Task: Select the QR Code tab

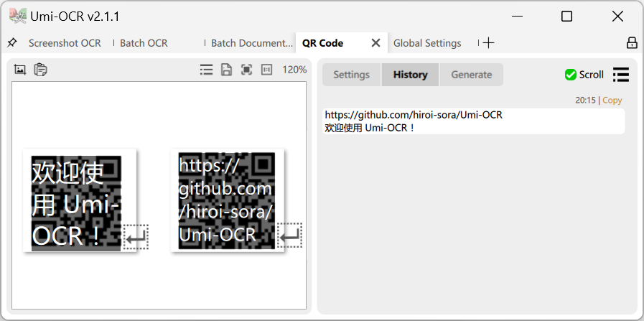Action: click(x=323, y=43)
